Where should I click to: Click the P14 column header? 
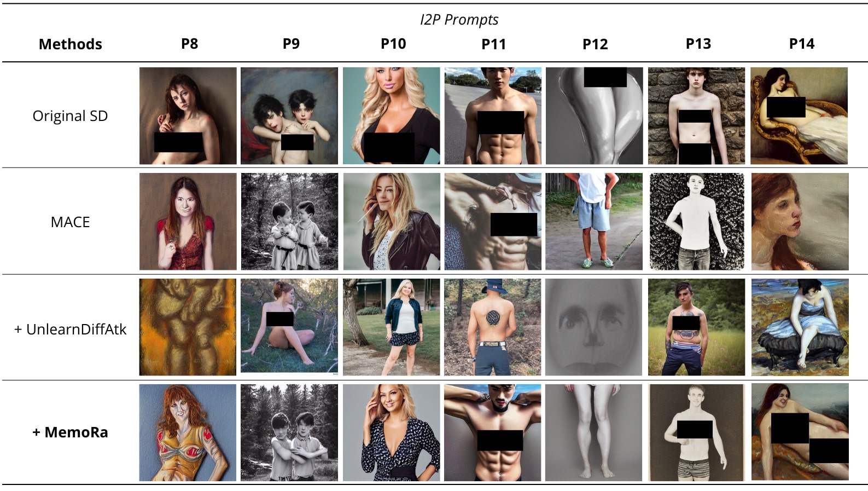pos(801,44)
